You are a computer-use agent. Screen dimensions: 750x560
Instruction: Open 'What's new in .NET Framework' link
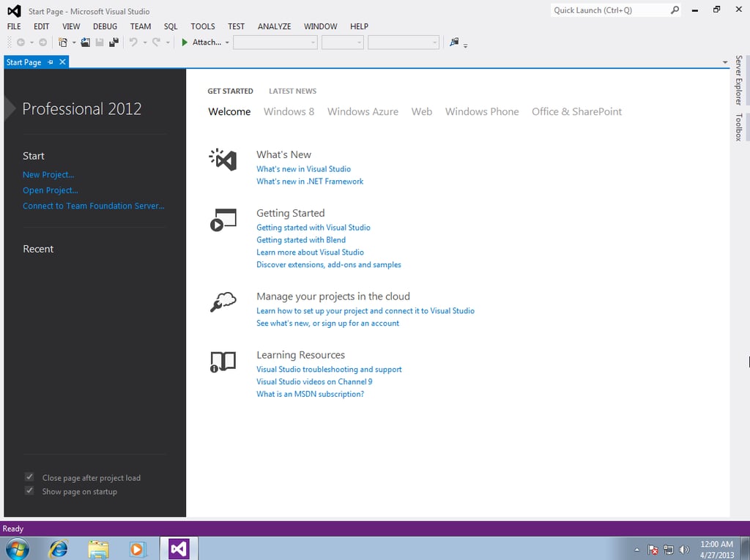point(310,182)
